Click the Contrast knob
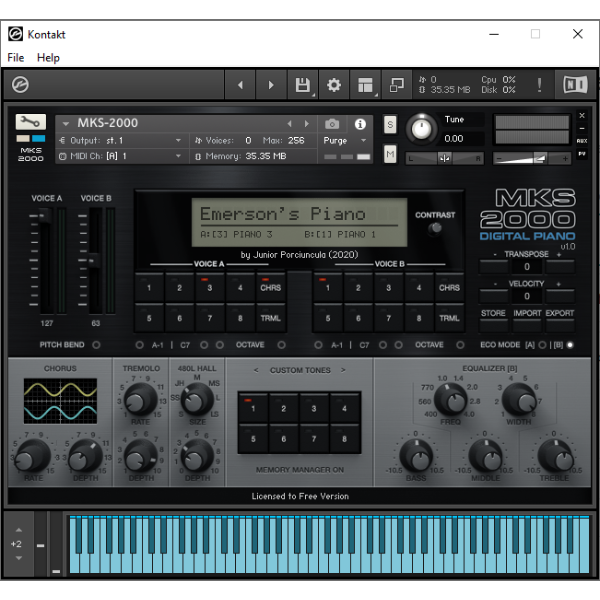Screen dimensions: 600x600 (435, 228)
